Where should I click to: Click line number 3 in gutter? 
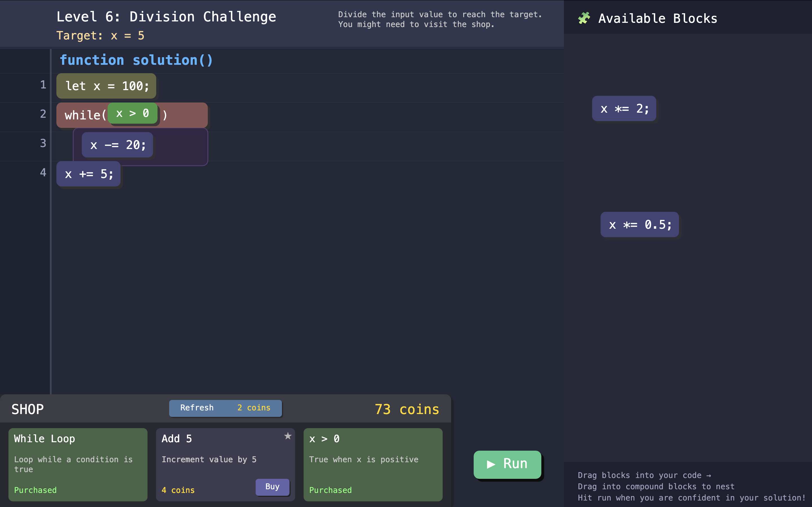[43, 143]
